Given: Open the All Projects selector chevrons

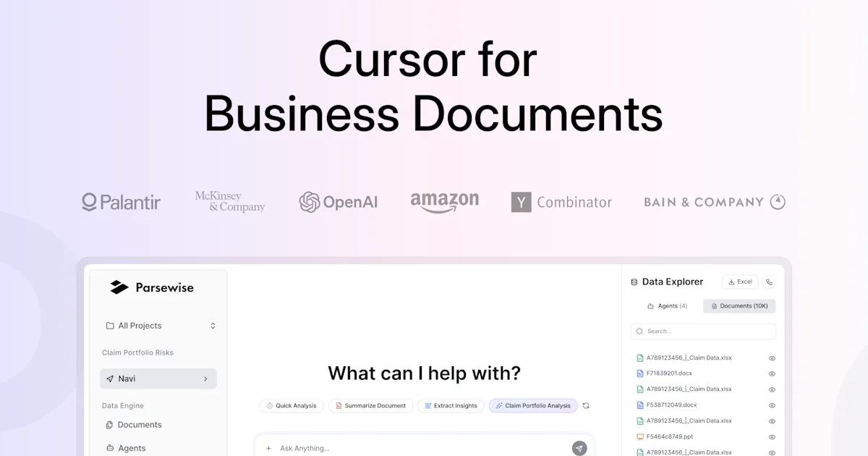Looking at the screenshot, I should 213,326.
